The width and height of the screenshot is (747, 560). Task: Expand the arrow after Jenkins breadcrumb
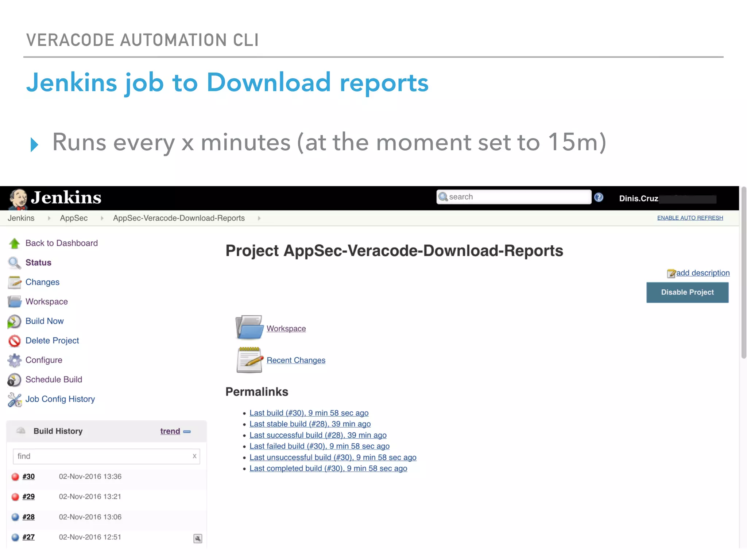49,218
